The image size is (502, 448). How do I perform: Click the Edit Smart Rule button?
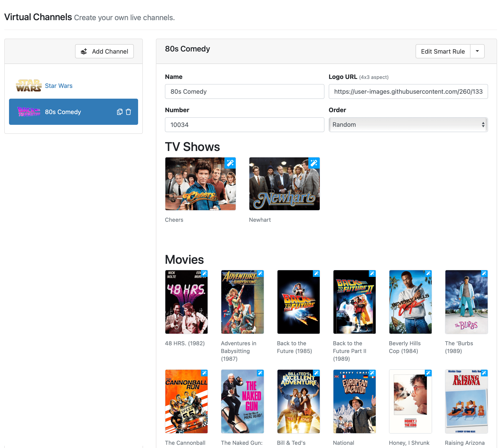pyautogui.click(x=443, y=51)
